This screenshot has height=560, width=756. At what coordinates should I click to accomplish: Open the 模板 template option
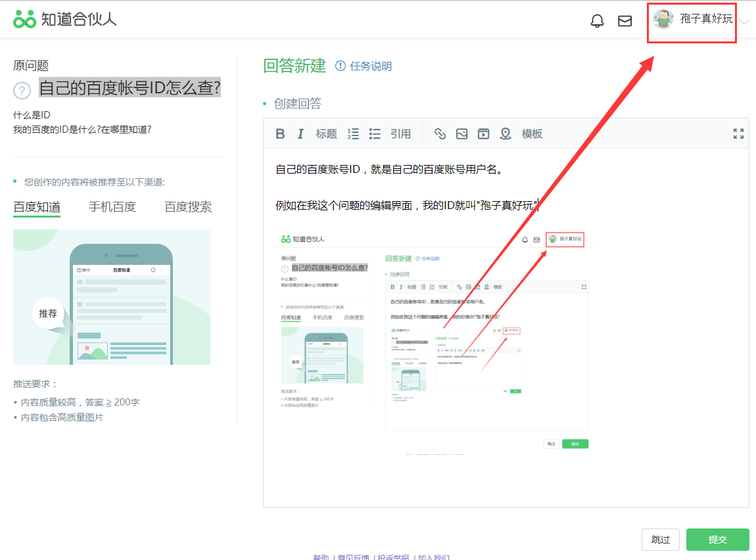point(532,134)
